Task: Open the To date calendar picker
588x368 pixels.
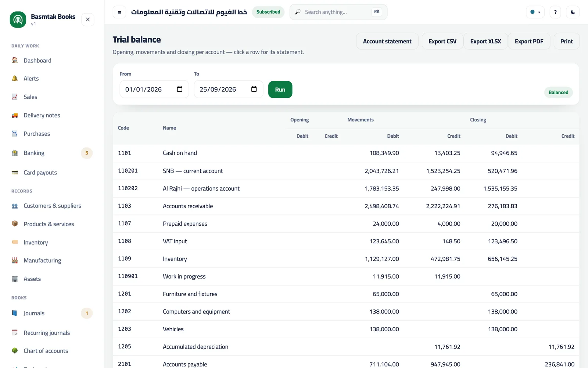Action: 254,89
